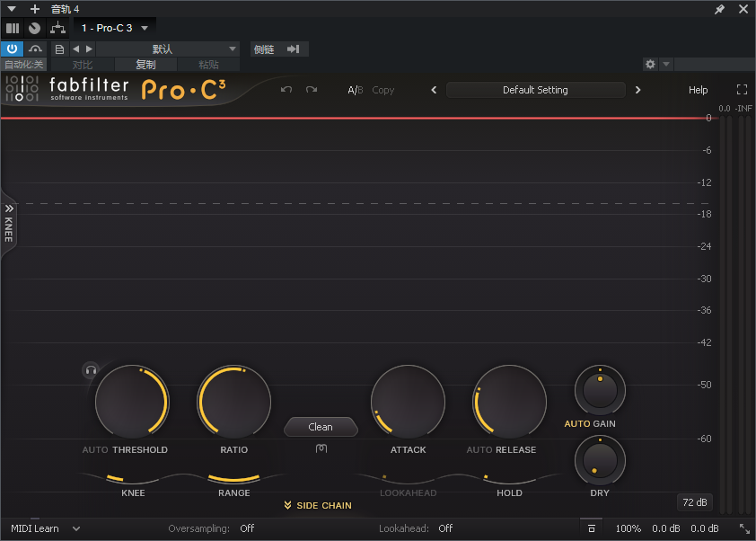Click the 复制 copy button
Viewport: 756px width, 541px height.
pos(145,65)
